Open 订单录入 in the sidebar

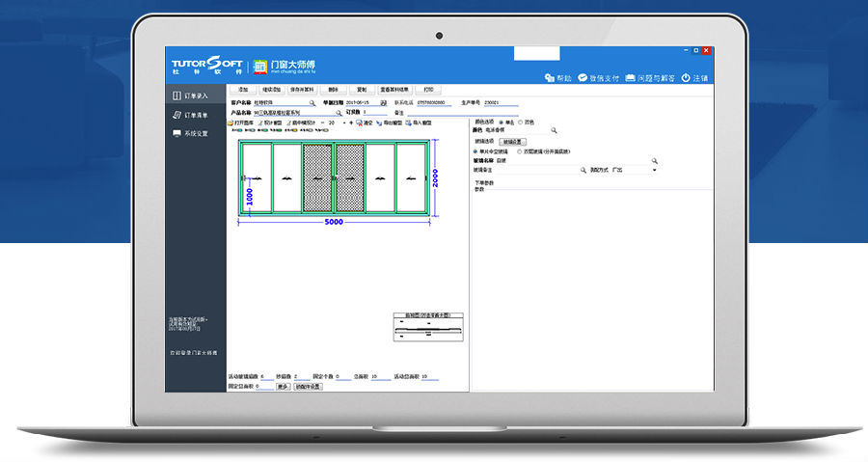190,95
